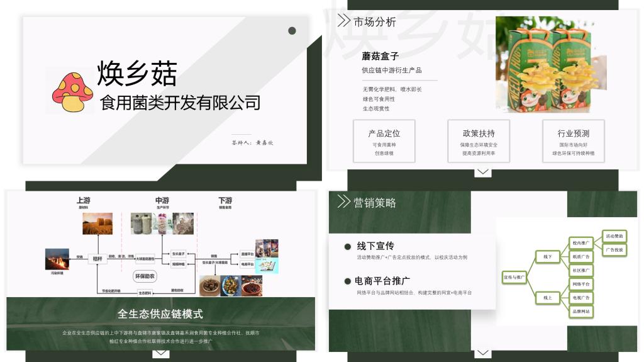The height and width of the screenshot is (362, 644).
Task: Click the dark circle on title slide
Action: pos(292,31)
